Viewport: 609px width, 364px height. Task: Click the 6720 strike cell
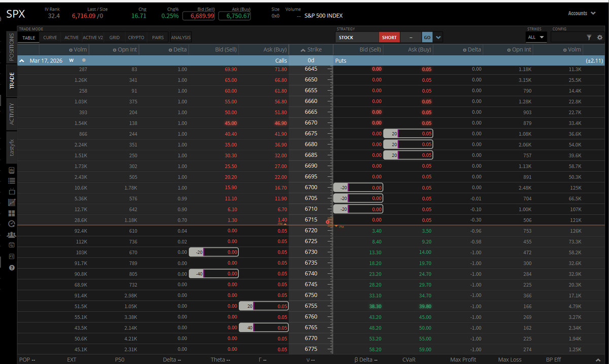[x=311, y=231]
